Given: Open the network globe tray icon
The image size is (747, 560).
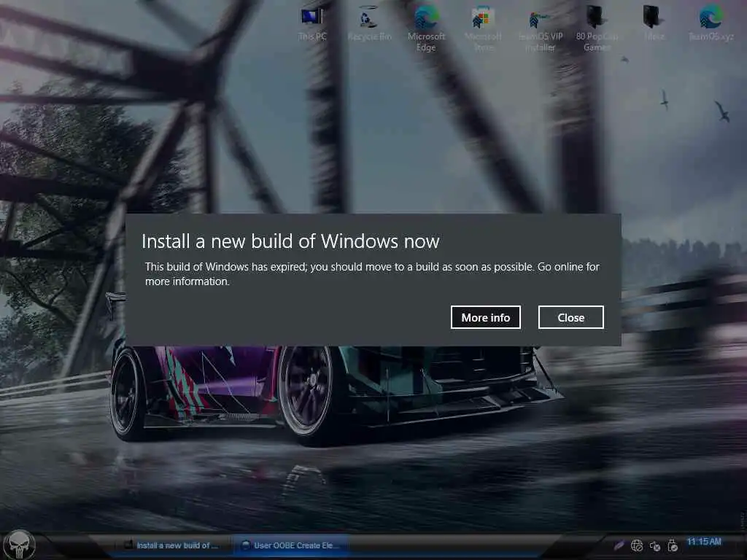Looking at the screenshot, I should pos(636,545).
